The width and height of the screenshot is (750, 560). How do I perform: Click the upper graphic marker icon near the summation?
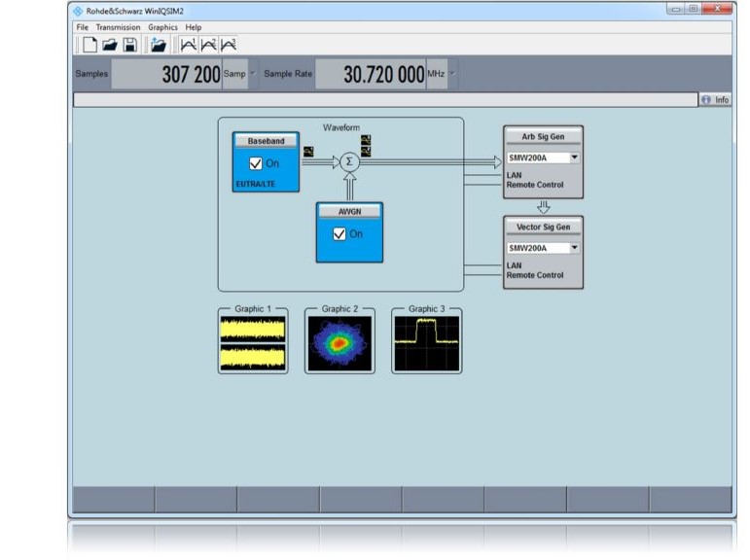coord(366,140)
